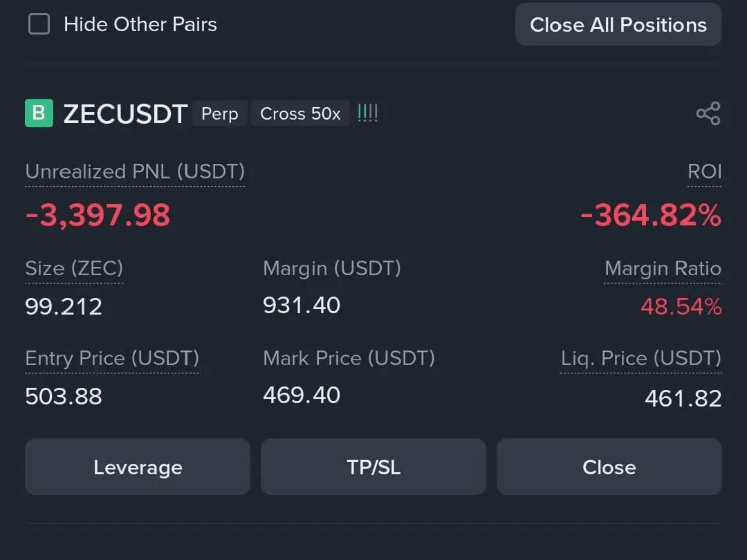Tap the Perp contract type tag
The width and height of the screenshot is (747, 560).
[219, 114]
